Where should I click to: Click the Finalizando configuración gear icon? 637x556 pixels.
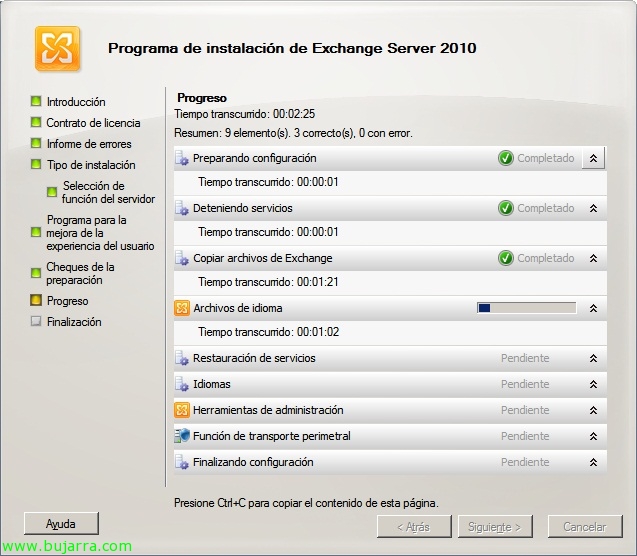click(182, 462)
